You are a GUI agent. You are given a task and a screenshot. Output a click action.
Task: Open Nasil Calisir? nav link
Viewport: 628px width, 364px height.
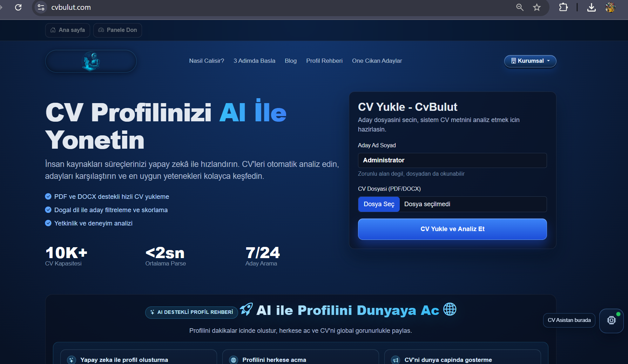207,61
